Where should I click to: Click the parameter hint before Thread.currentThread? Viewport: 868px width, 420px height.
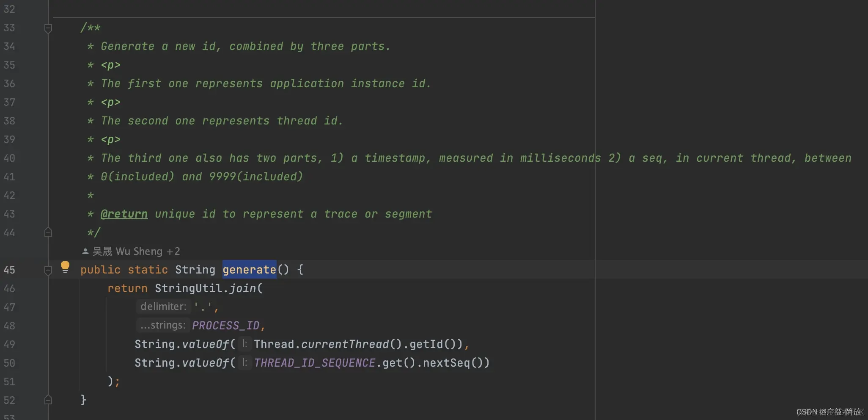coord(244,344)
